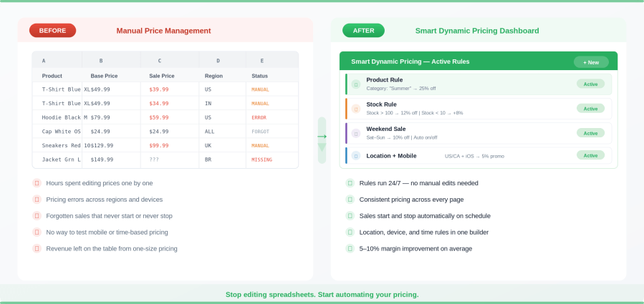
Task: Click icon beside 5–10% margin improvement
Action: coord(350,249)
